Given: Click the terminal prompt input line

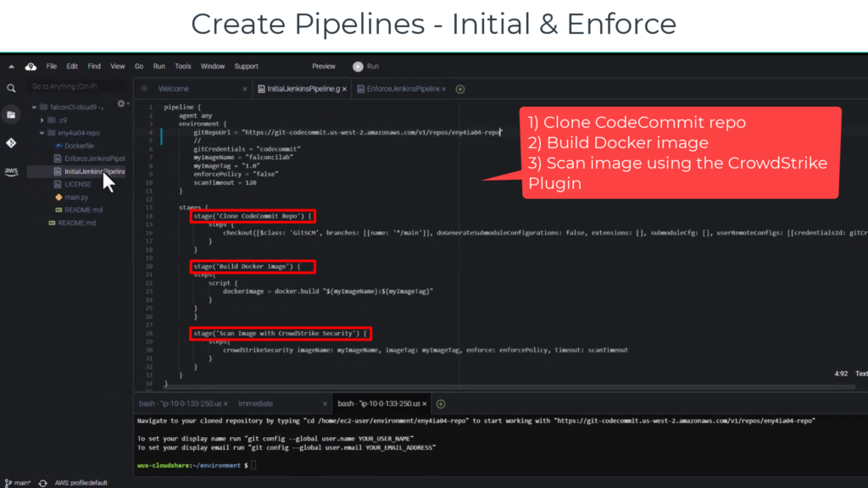Looking at the screenshot, I should (197, 466).
